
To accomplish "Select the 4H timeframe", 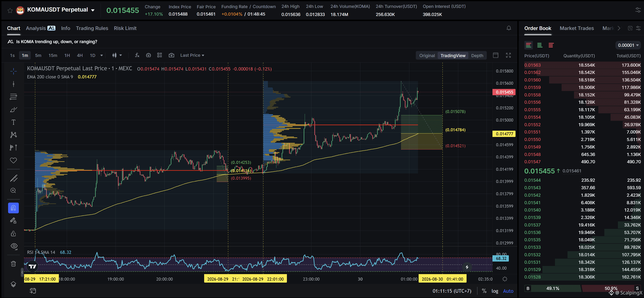I will point(80,55).
